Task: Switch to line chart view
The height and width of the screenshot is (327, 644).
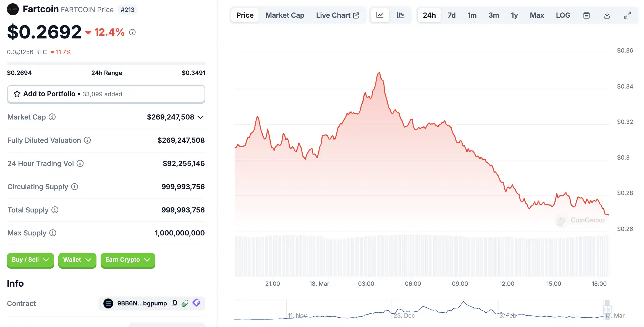Action: click(380, 15)
